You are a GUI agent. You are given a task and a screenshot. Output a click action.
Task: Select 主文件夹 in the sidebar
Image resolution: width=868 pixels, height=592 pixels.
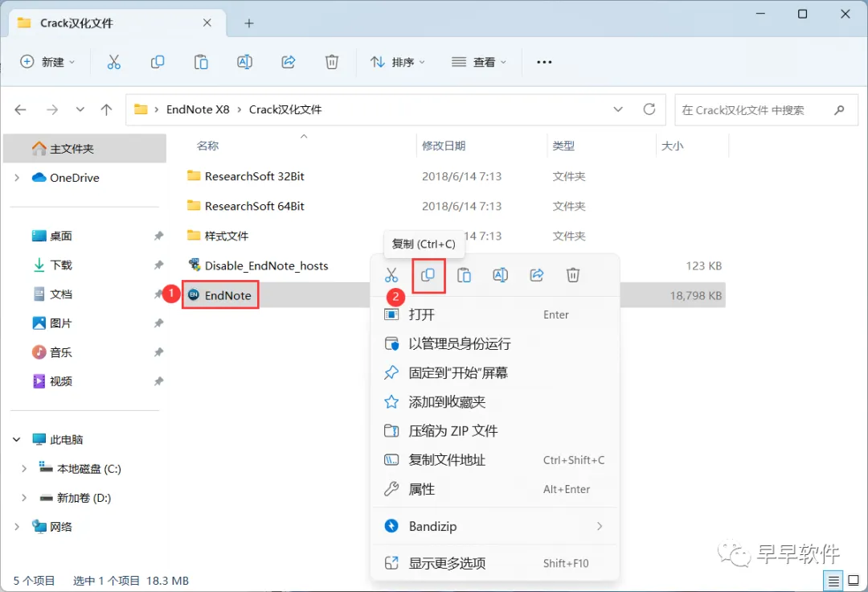(84, 149)
